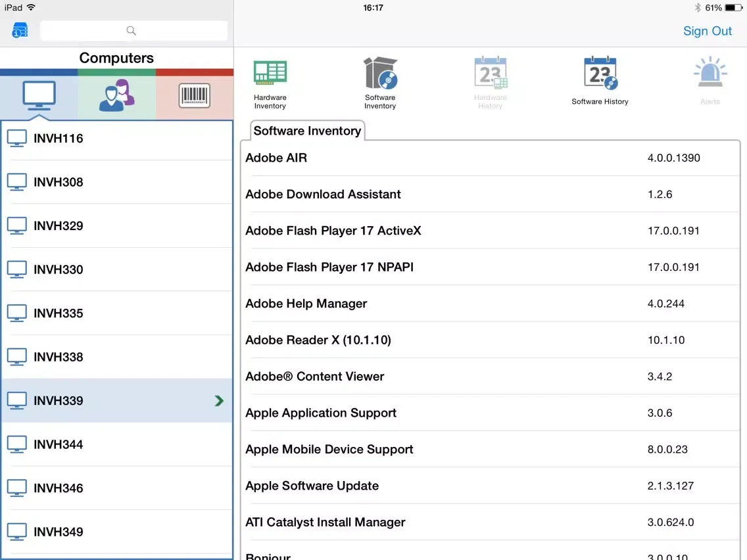Tap the monitor icon next to INVH346
The width and height of the screenshot is (747, 560).
tap(16, 488)
